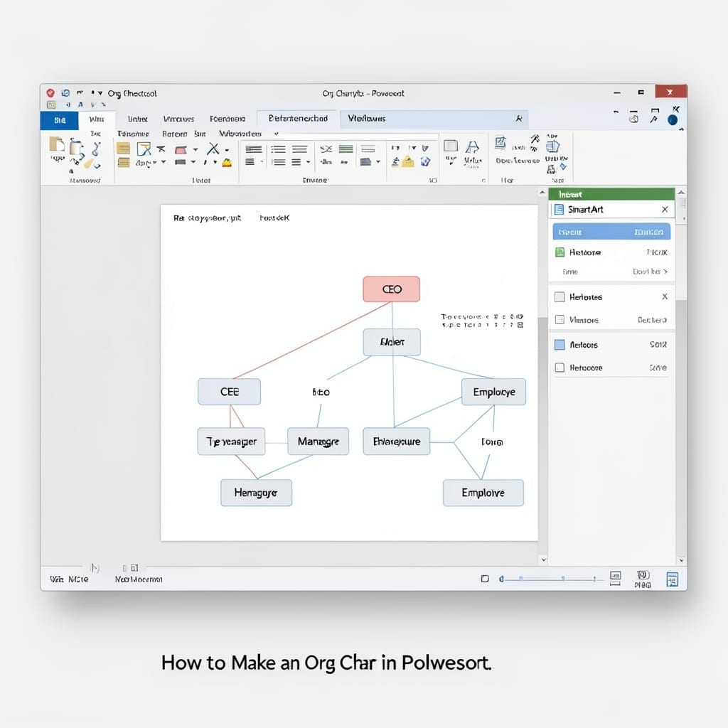Click the search icon in the ribbon search box
The width and height of the screenshot is (728, 728).
[518, 119]
